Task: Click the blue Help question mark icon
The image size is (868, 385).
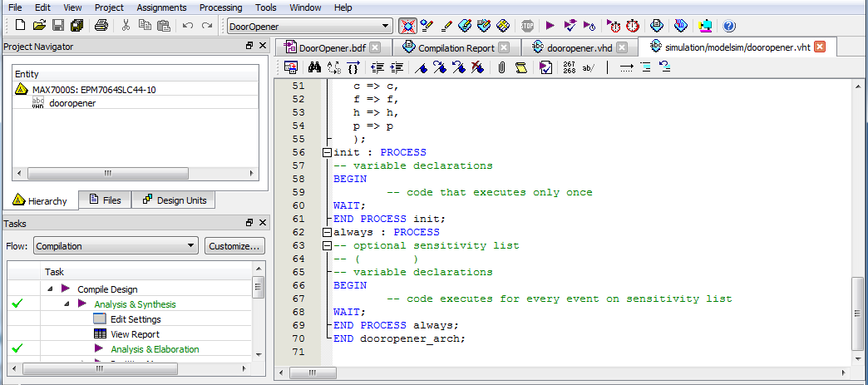Action: pos(729,26)
